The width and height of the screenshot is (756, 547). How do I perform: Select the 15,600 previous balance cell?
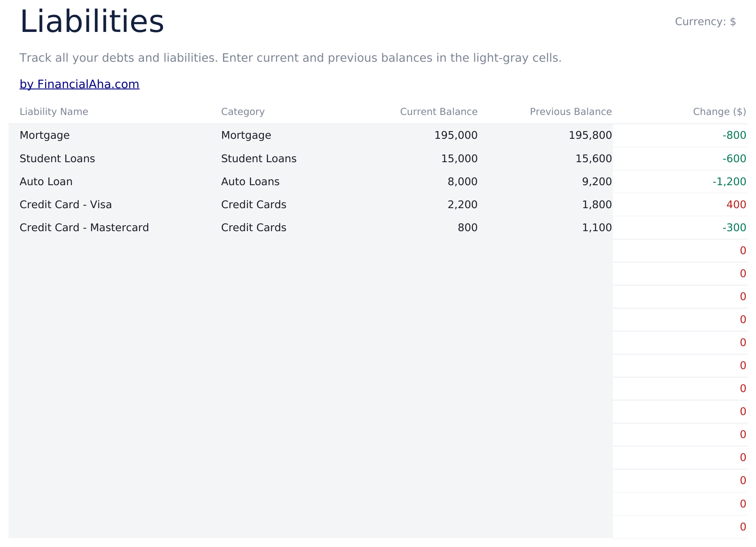tap(546, 159)
